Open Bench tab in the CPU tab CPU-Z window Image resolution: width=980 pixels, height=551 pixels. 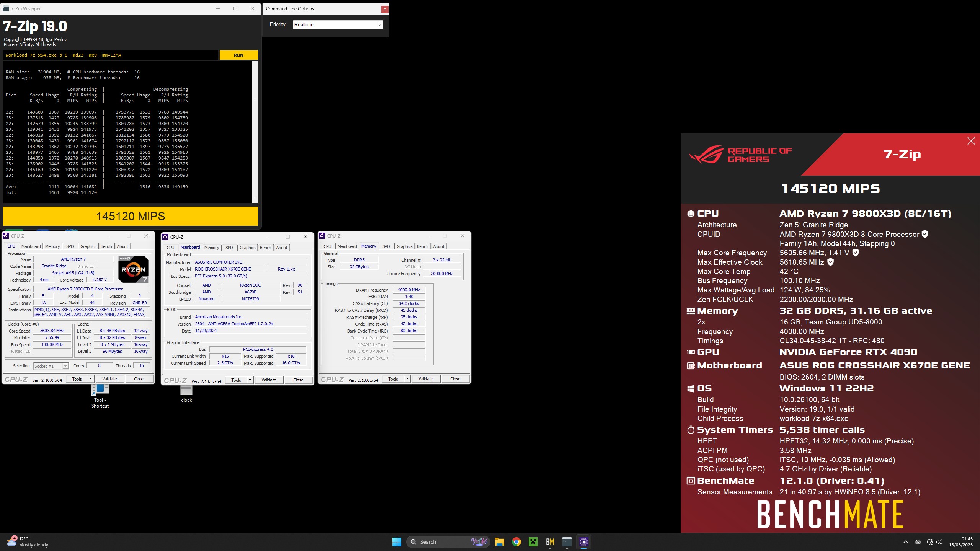(x=106, y=246)
